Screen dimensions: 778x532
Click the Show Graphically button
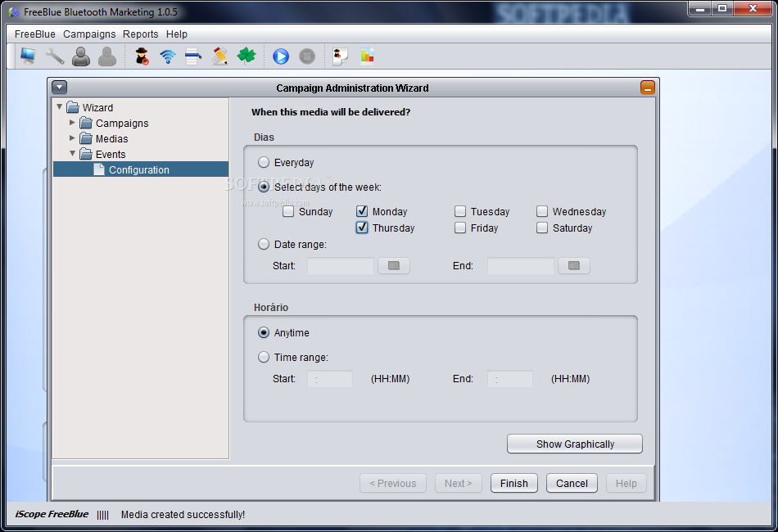coord(575,444)
